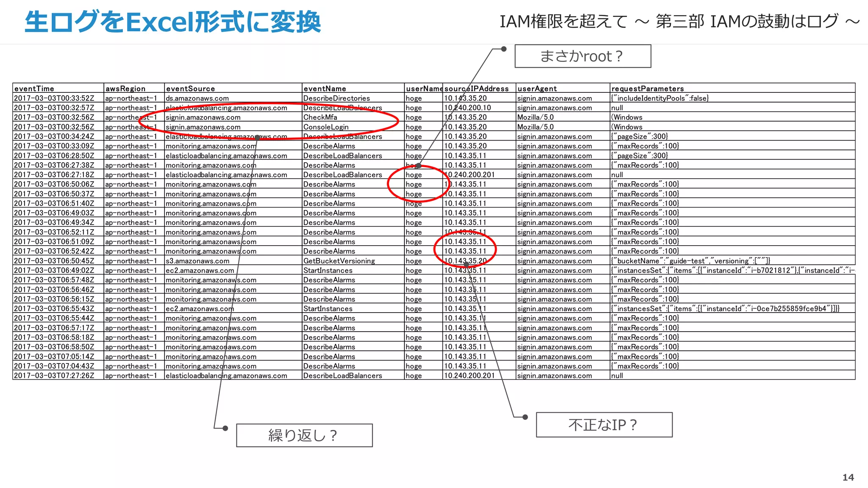Click the GetBucketVersioning event name cell
This screenshot has width=868, height=488.
(x=353, y=261)
